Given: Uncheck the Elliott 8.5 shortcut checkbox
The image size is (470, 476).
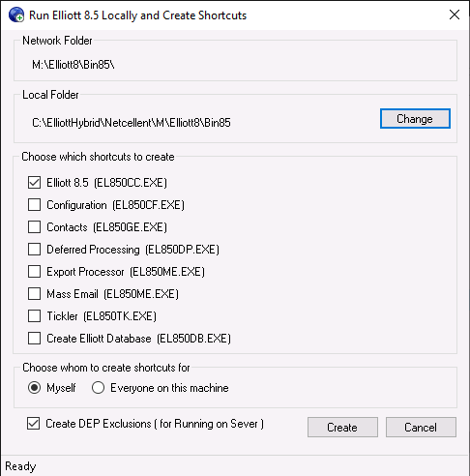Looking at the screenshot, I should pos(34,183).
